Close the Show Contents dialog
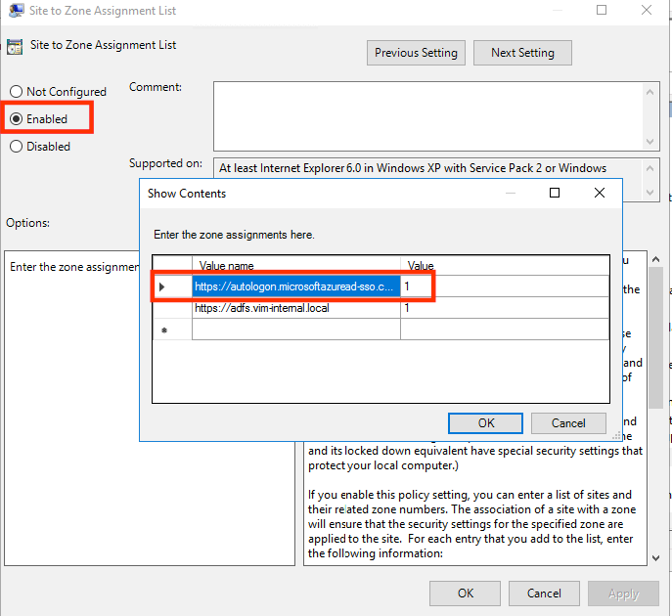This screenshot has height=616, width=672. 600,194
